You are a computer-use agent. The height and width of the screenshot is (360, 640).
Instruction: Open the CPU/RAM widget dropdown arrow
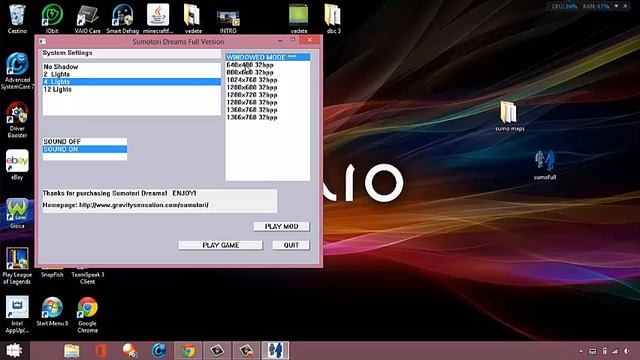pyautogui.click(x=616, y=6)
